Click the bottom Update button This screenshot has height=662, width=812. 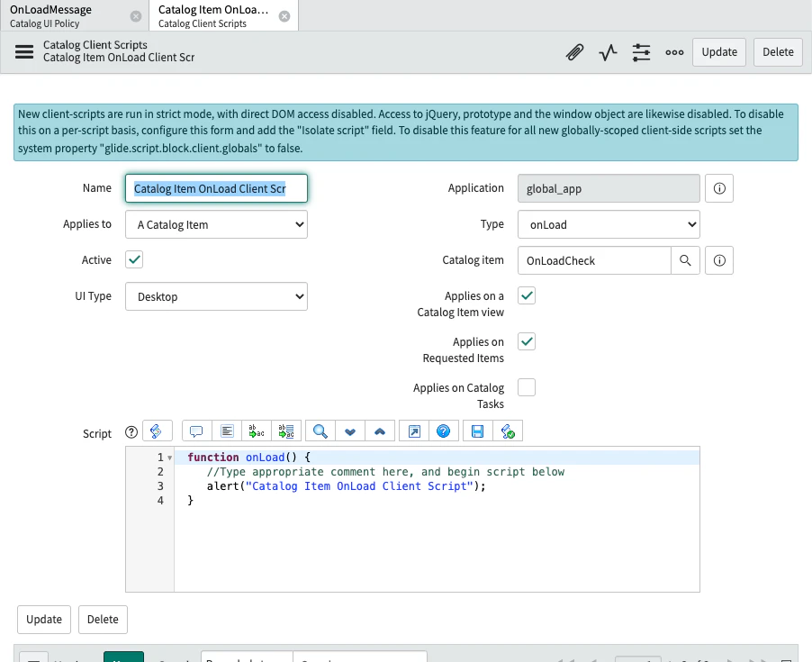[44, 620]
